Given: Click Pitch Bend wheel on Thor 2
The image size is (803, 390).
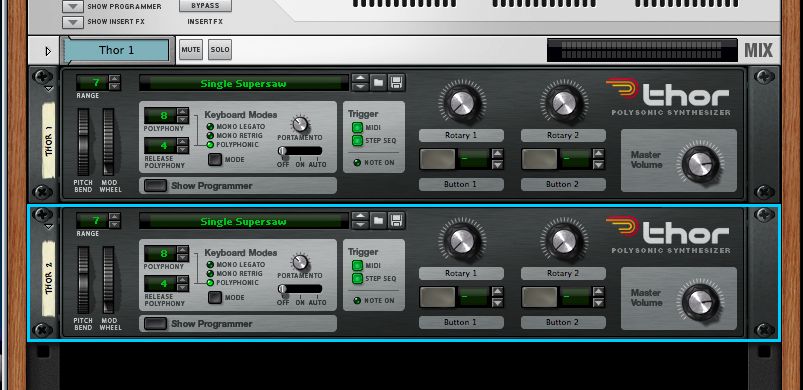Looking at the screenshot, I should click(83, 280).
